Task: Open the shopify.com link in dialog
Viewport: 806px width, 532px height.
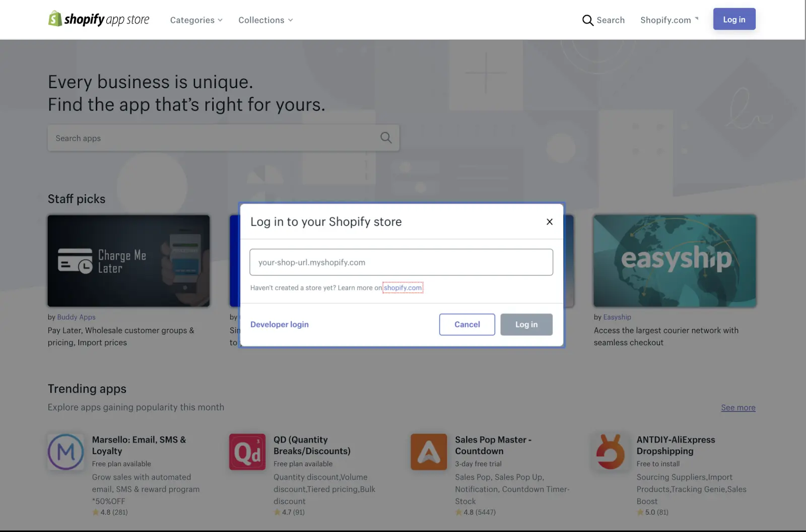Action: tap(402, 288)
